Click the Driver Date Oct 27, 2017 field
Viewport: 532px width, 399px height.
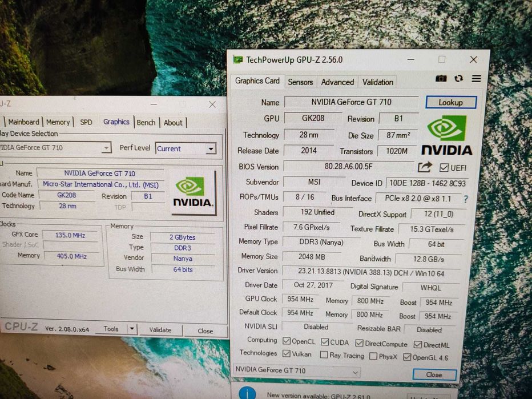pos(313,285)
